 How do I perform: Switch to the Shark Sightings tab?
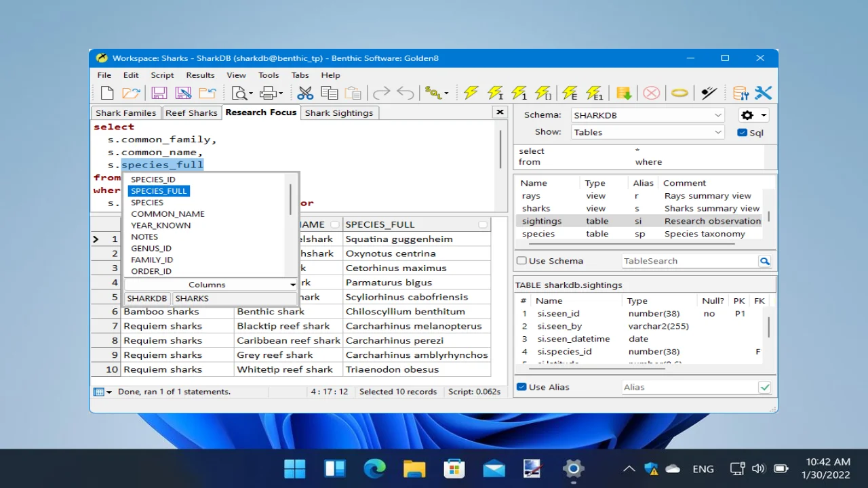339,113
